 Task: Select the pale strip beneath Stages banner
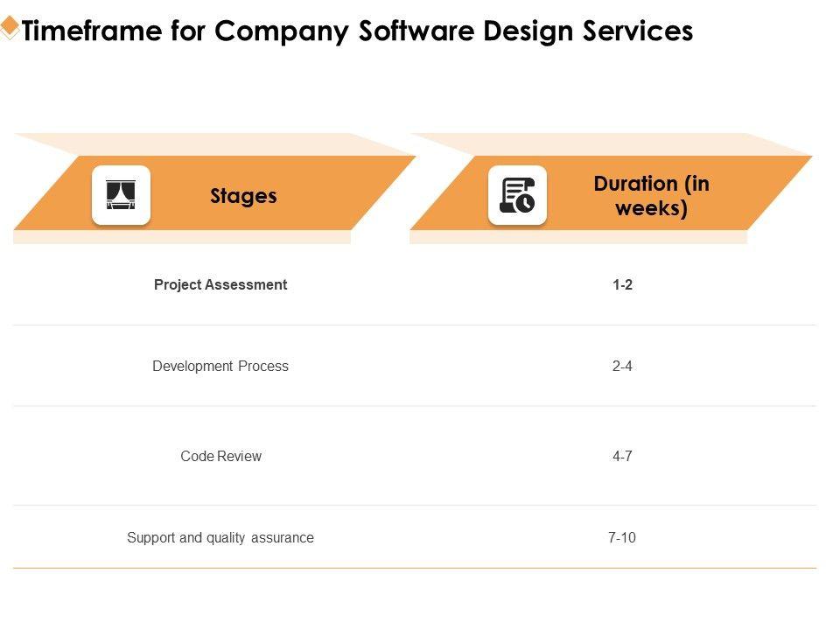click(182, 236)
